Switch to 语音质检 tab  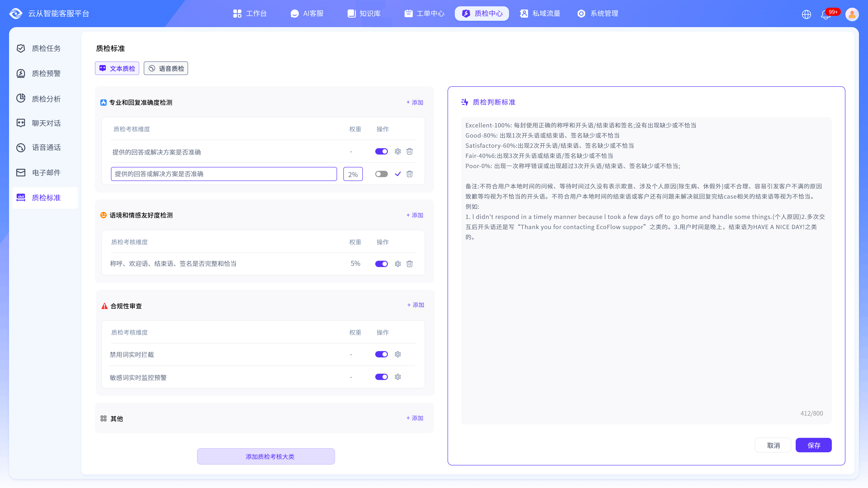click(x=166, y=68)
